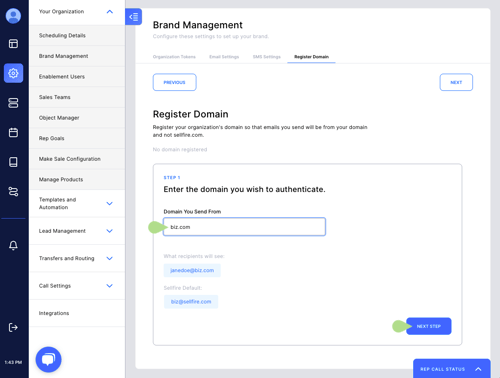Switch to Organization Tokens tab

point(174,57)
